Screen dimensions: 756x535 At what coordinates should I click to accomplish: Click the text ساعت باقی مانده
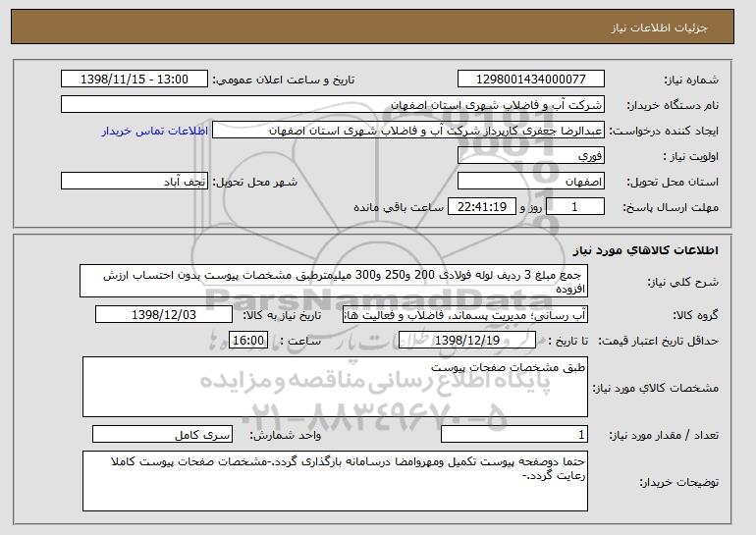pyautogui.click(x=399, y=207)
